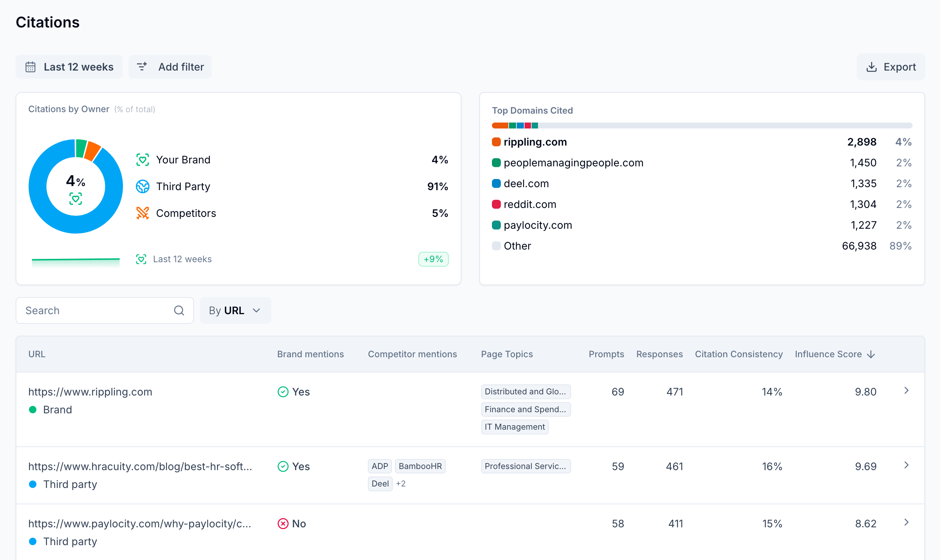Click the search magnifier icon
The height and width of the screenshot is (560, 940).
[x=179, y=310]
